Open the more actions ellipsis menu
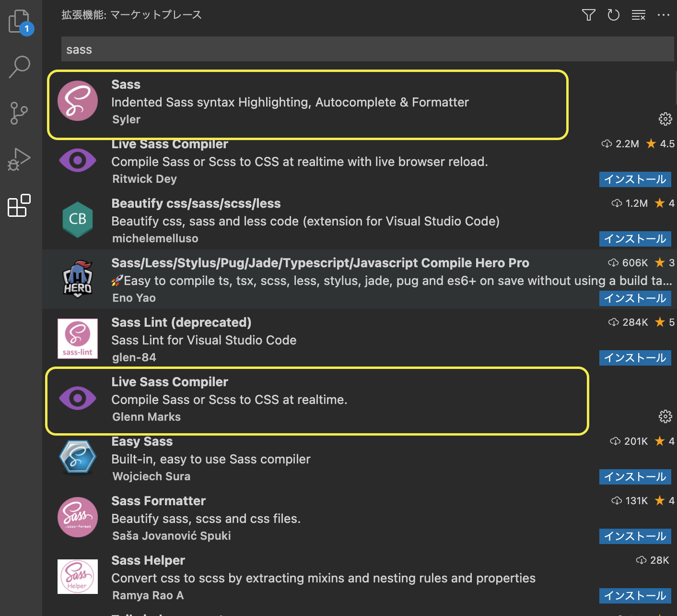 pos(664,15)
